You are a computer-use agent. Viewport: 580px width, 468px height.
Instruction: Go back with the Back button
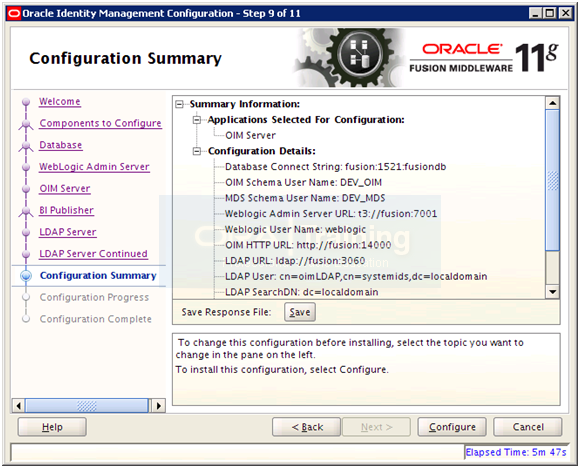click(306, 427)
